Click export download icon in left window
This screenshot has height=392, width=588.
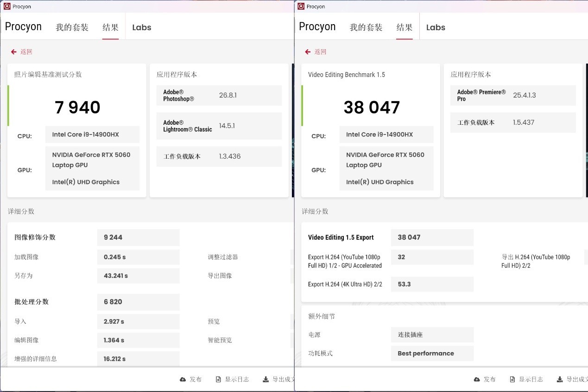click(x=266, y=379)
